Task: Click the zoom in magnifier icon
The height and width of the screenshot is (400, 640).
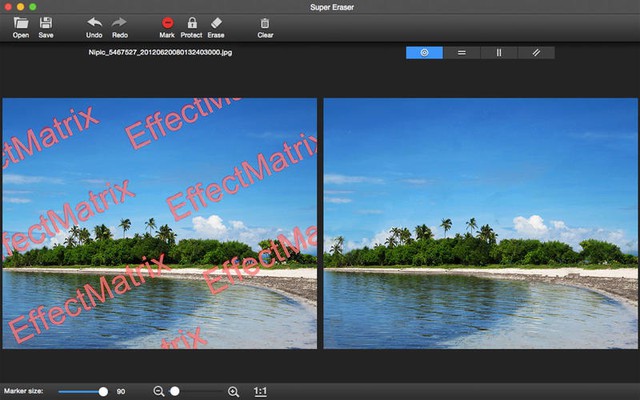Action: 234,391
